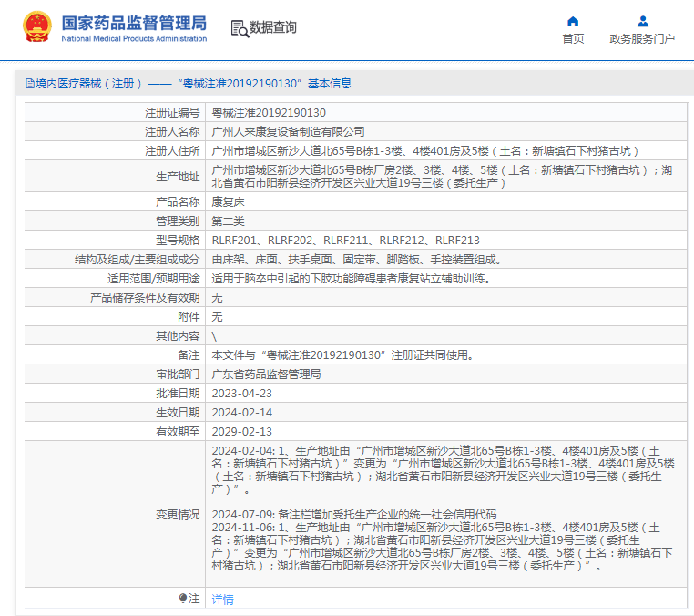Image resolution: width=694 pixels, height=616 pixels.
Task: Click the 管理类别 label
Action: coord(178,221)
